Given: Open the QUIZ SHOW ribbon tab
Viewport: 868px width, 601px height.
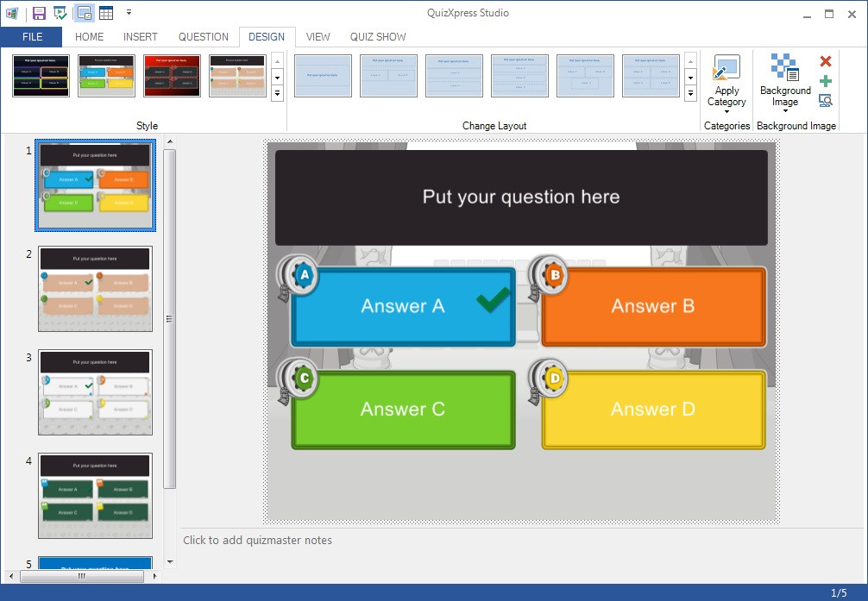Looking at the screenshot, I should [x=378, y=36].
